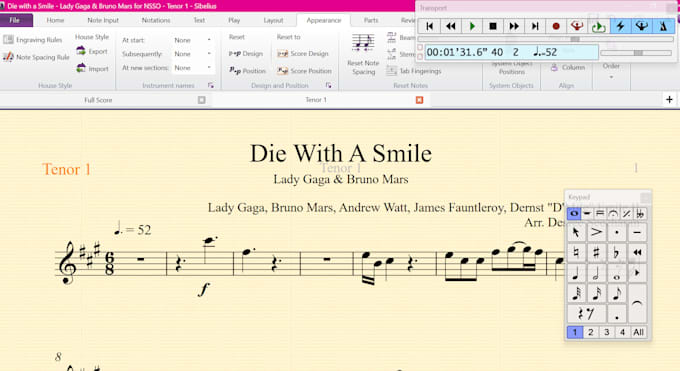Select voice 1 on Keypad

(x=575, y=332)
